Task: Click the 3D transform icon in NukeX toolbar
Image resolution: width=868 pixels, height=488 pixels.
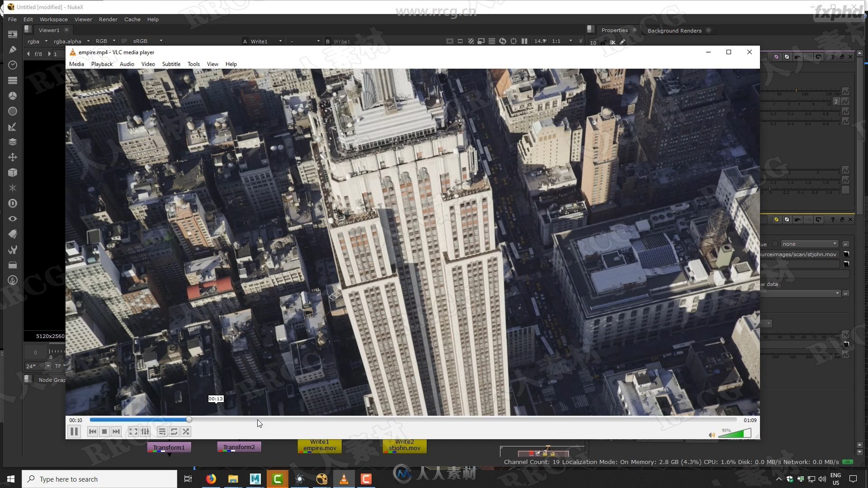Action: click(13, 172)
